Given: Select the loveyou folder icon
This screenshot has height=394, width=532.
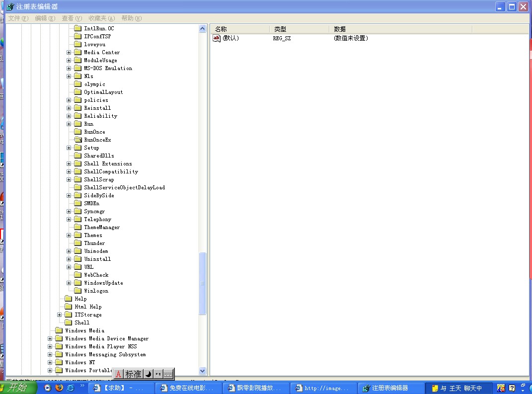Looking at the screenshot, I should coord(78,44).
